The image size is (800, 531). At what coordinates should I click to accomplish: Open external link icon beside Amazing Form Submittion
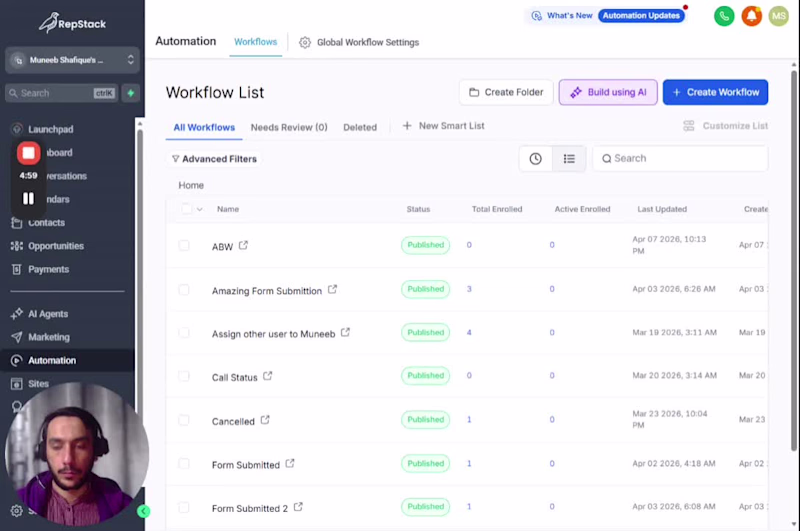[x=332, y=289]
